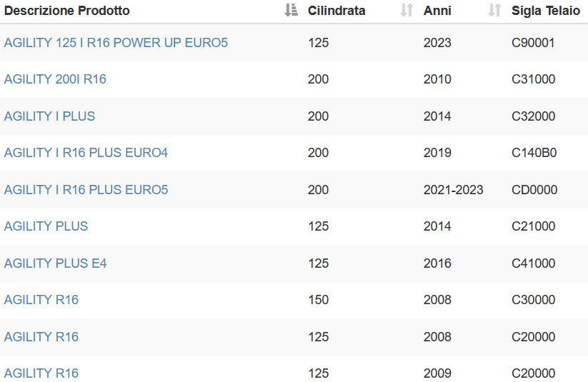588x382 pixels.
Task: Click year 2008 in the C30000 row
Action: pyautogui.click(x=437, y=299)
